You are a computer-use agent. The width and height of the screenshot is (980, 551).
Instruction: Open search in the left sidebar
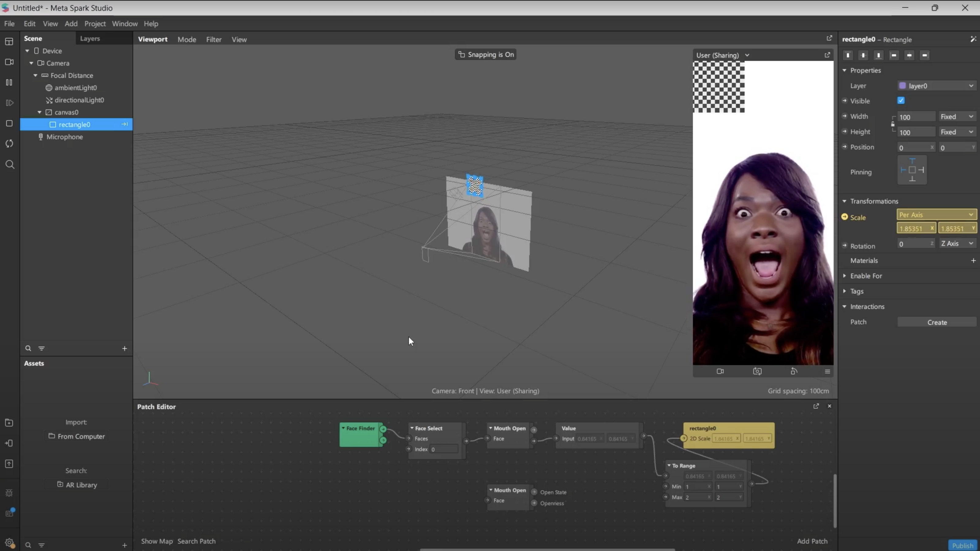(9, 164)
